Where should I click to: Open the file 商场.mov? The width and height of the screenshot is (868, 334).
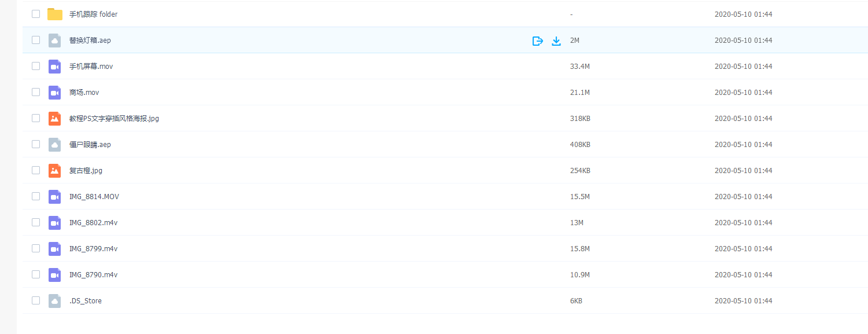[x=84, y=93]
